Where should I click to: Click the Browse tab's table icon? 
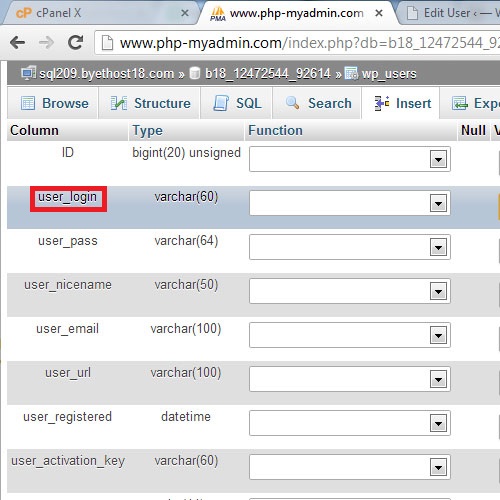click(28, 103)
